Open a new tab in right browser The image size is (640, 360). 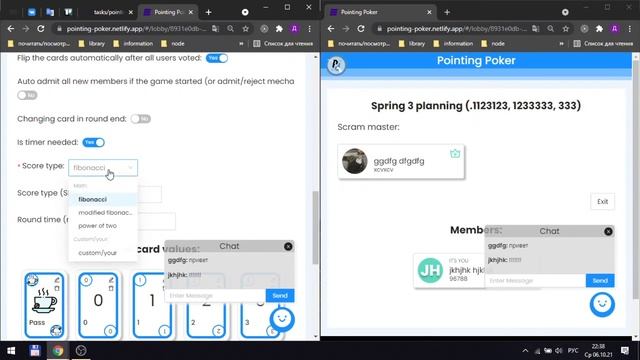tap(447, 12)
